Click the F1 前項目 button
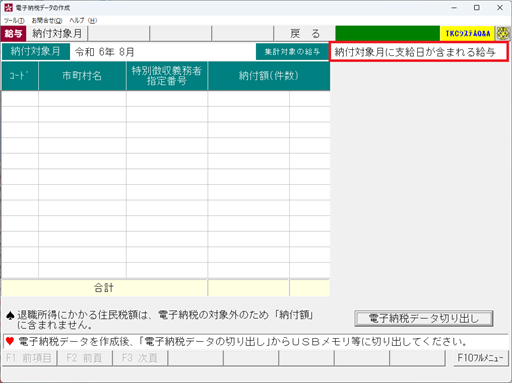512x383 pixels. point(29,358)
